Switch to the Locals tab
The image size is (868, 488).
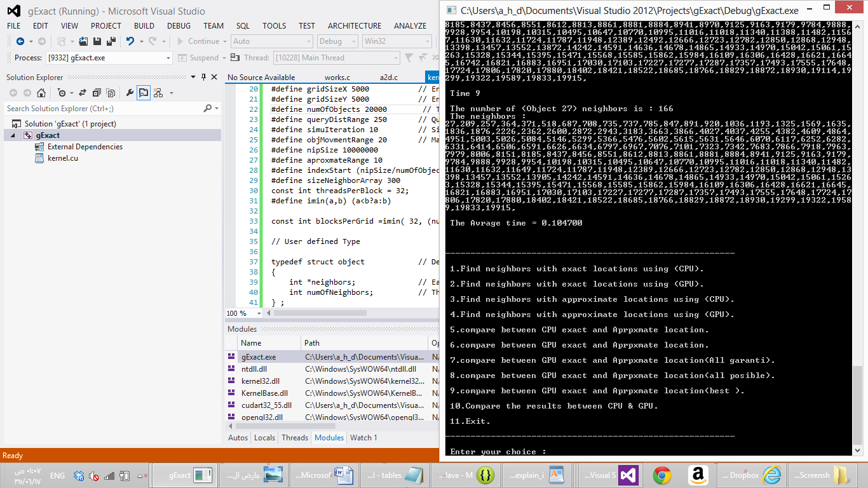[x=264, y=437]
